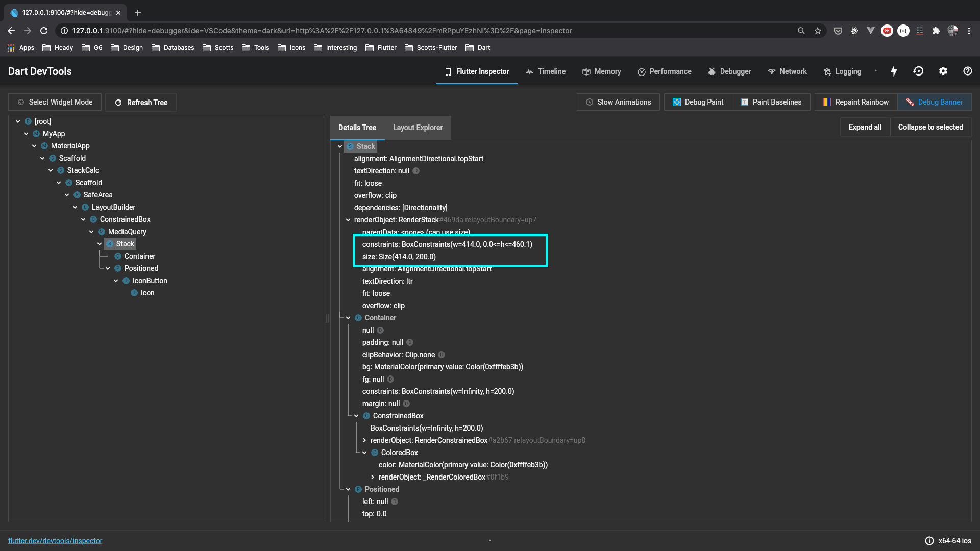The width and height of the screenshot is (980, 551).
Task: Click the Refresh Tree button
Action: click(x=141, y=103)
